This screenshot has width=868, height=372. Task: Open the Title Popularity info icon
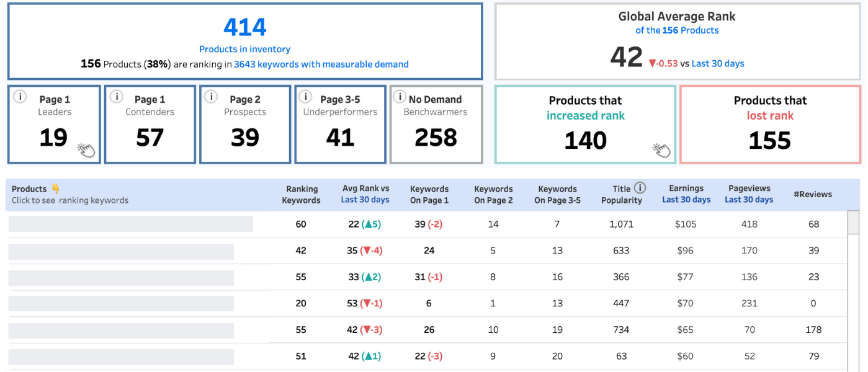click(638, 188)
